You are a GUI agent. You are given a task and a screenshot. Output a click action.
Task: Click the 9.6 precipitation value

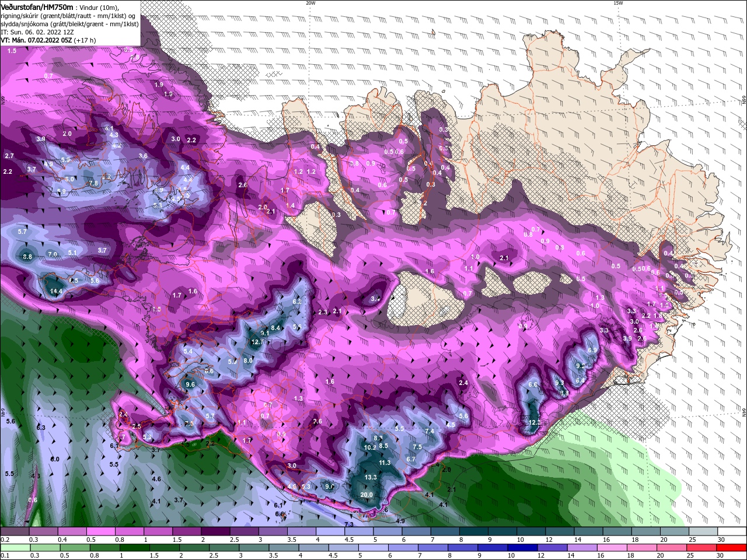click(x=190, y=384)
